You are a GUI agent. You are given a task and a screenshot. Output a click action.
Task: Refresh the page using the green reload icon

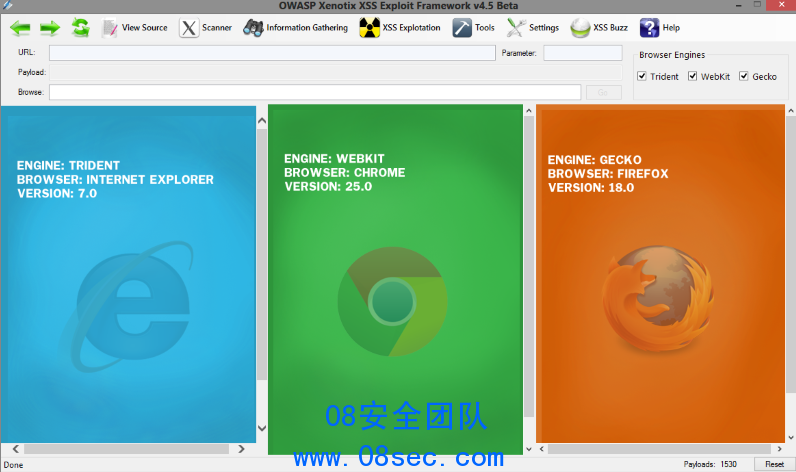(80, 27)
